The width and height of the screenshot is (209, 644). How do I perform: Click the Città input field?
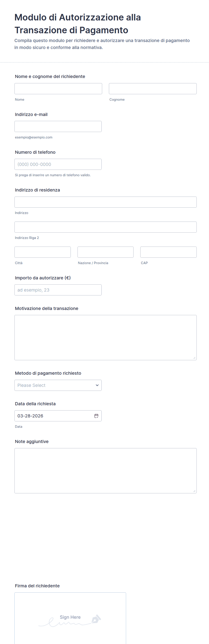[42, 252]
